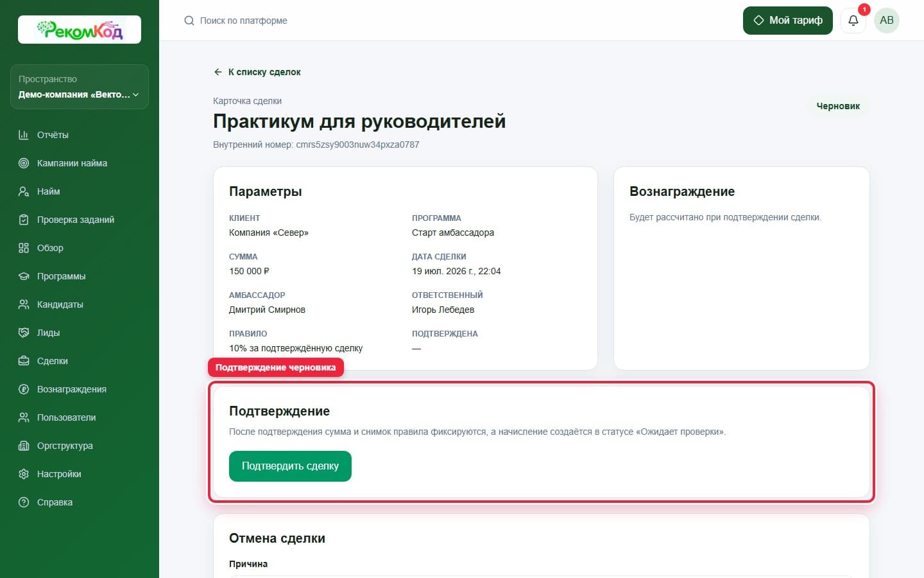Go to Кампании найма section
This screenshot has width=924, height=578.
pos(80,163)
